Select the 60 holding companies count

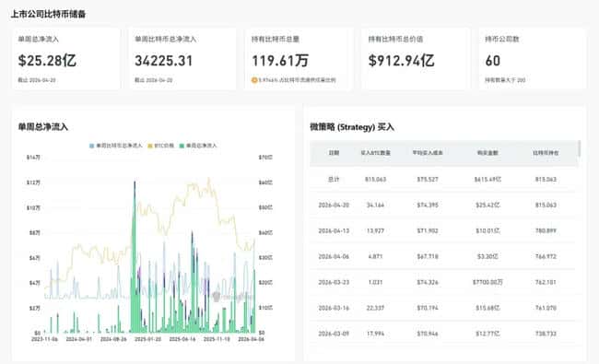pyautogui.click(x=493, y=60)
